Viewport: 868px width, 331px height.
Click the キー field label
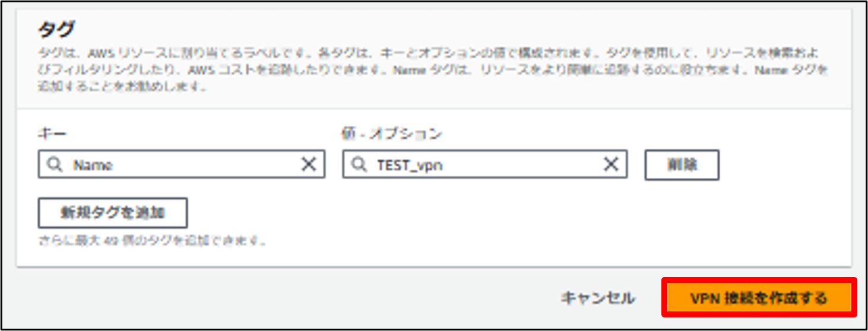point(52,134)
